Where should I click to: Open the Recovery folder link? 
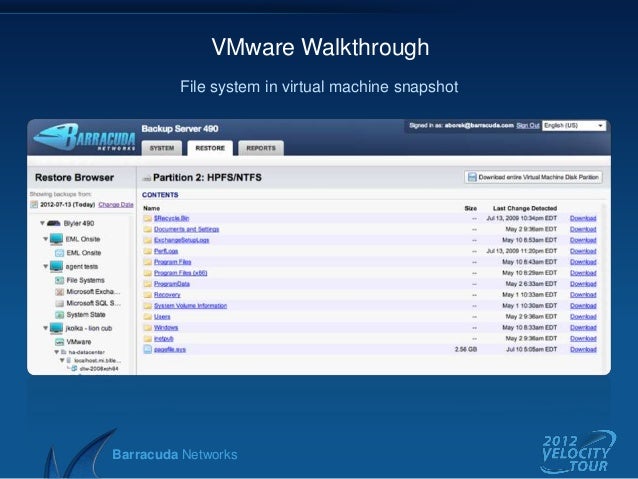[x=167, y=295]
